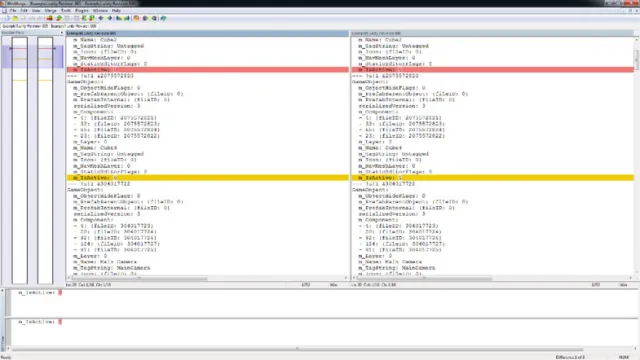640x360 pixels.
Task: Click 'm_Name: Main Camera' in left pane
Action: click(x=105, y=262)
